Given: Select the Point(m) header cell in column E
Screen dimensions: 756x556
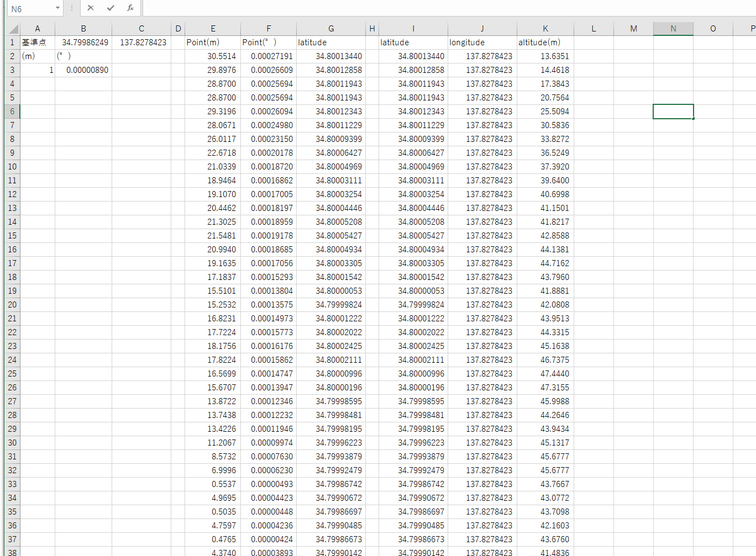Looking at the screenshot, I should tap(212, 43).
